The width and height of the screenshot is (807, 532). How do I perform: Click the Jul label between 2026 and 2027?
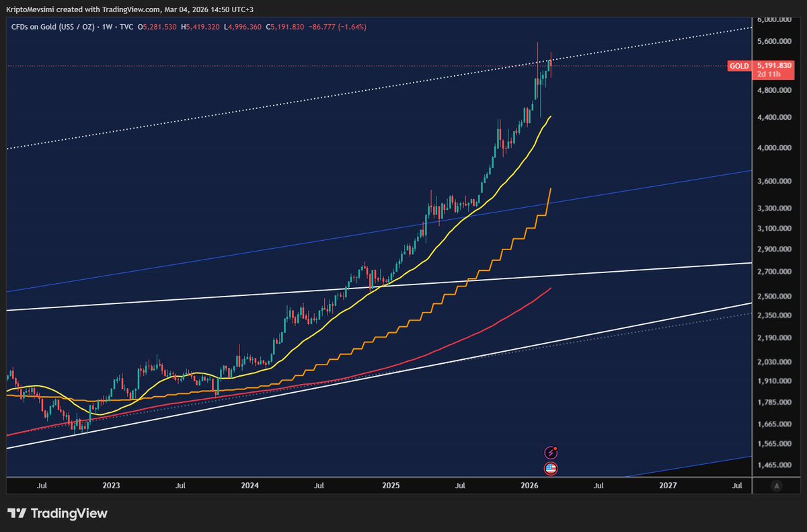coord(599,485)
